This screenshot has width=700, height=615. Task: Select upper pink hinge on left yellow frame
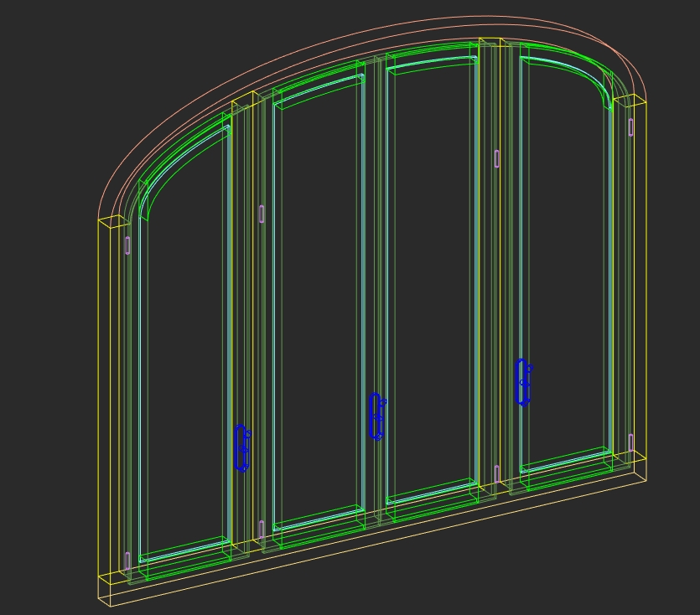(127, 245)
